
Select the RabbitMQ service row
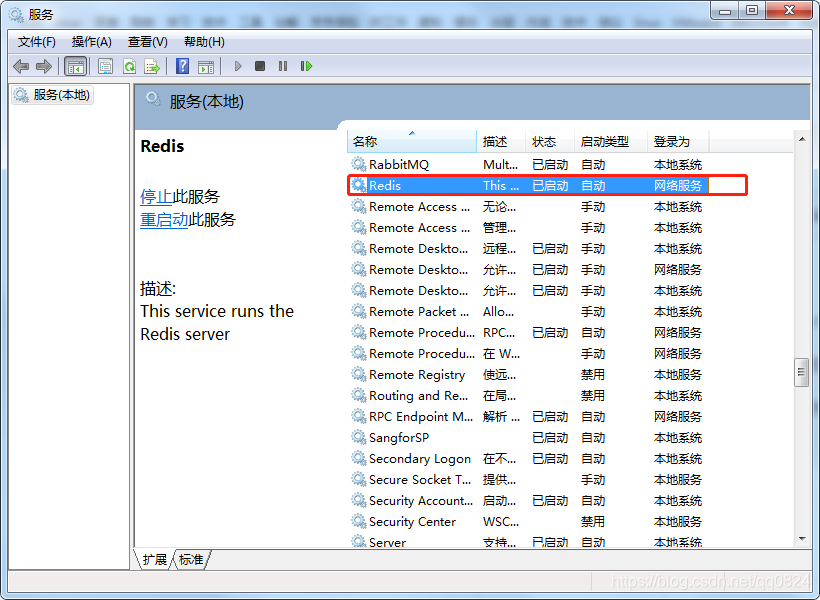tap(399, 164)
